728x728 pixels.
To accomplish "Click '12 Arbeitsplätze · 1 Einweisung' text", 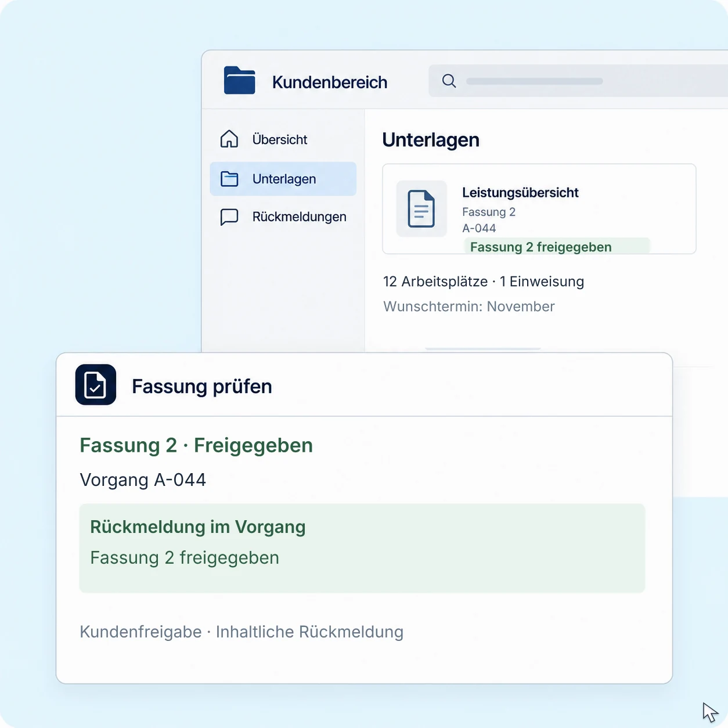I will (x=484, y=282).
